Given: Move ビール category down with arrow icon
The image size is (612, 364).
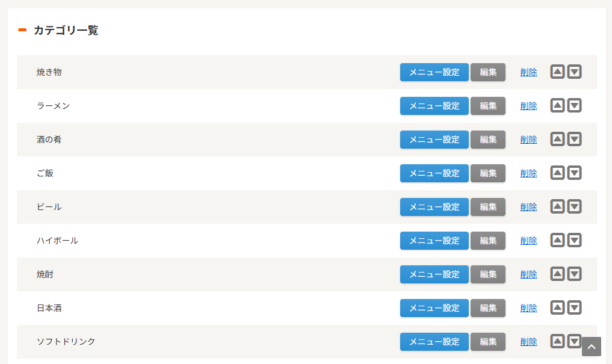Looking at the screenshot, I should (574, 207).
